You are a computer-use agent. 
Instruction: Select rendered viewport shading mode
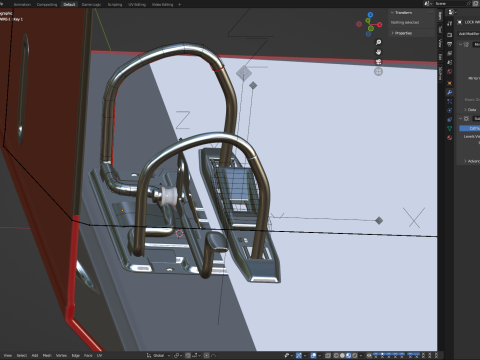tap(355, 355)
